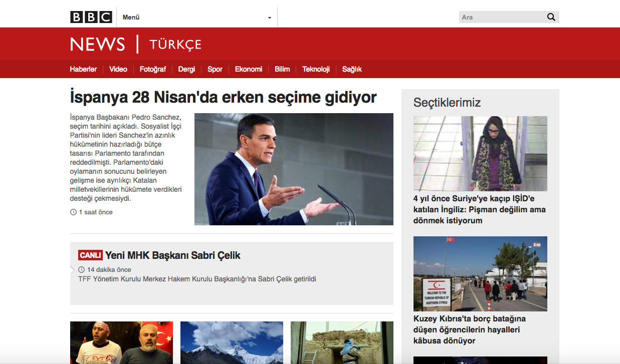Open the Sağlık section

point(352,69)
